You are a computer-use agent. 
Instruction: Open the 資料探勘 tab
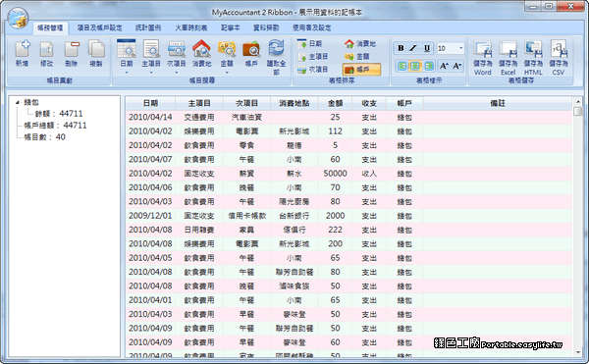(266, 27)
